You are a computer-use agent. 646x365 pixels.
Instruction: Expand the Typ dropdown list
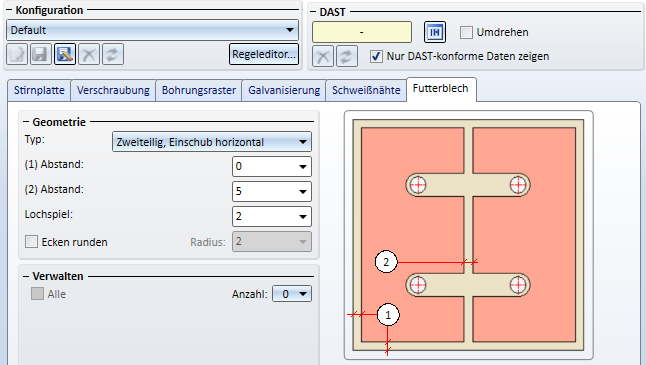pyautogui.click(x=212, y=142)
